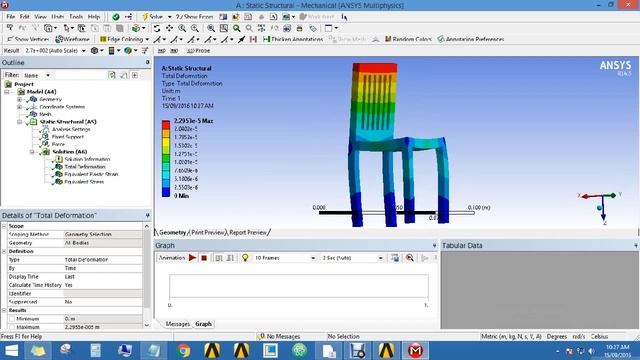Viewport: 640px width, 360px height.
Task: Click the 0 Min legend value
Action: tap(181, 196)
